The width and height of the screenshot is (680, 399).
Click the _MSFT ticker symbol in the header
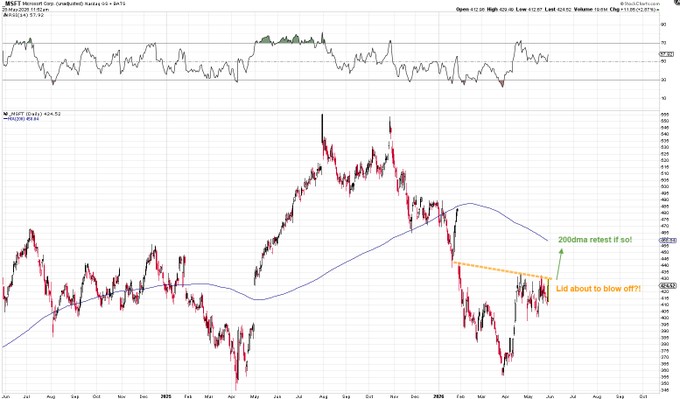(x=11, y=3)
